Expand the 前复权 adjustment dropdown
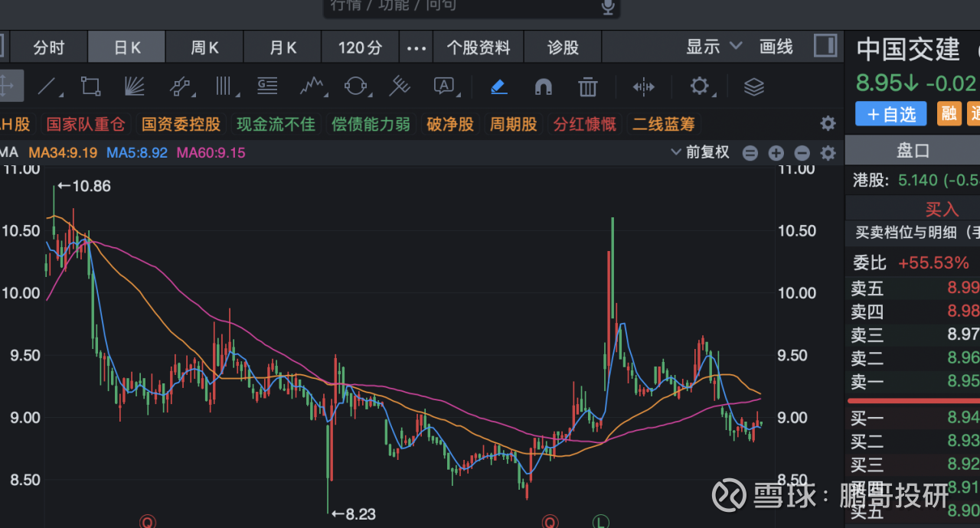The image size is (980, 528). pyautogui.click(x=700, y=152)
